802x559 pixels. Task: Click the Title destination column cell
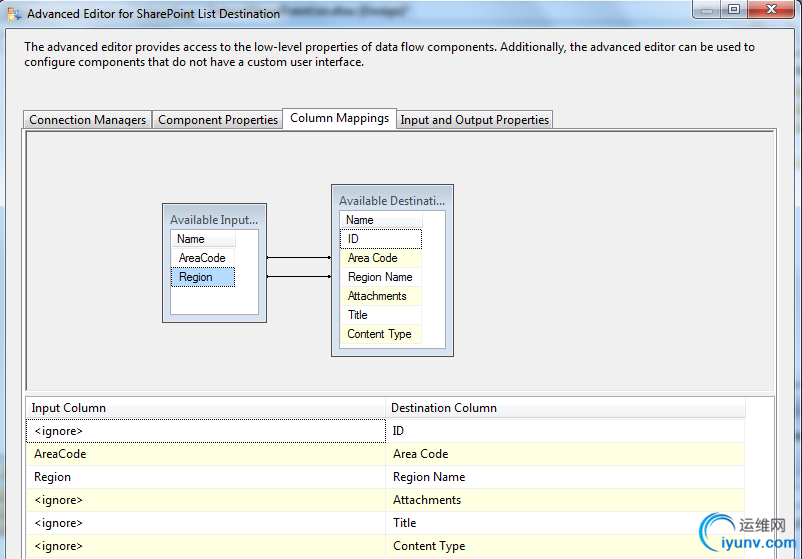click(x=565, y=523)
